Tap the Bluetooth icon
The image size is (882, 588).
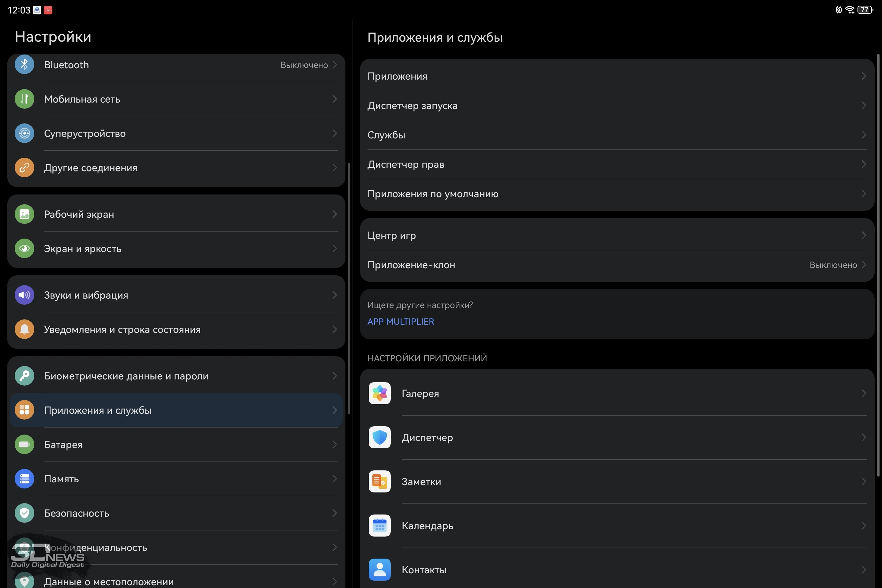point(24,65)
